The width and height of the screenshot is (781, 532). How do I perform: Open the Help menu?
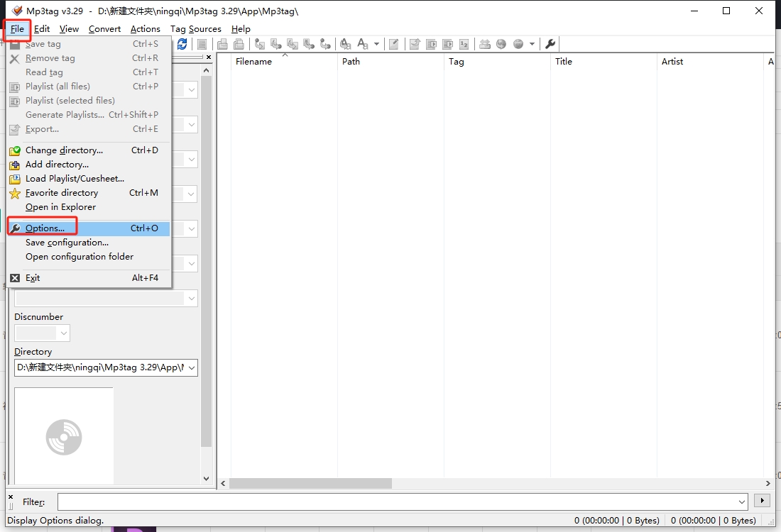point(241,29)
